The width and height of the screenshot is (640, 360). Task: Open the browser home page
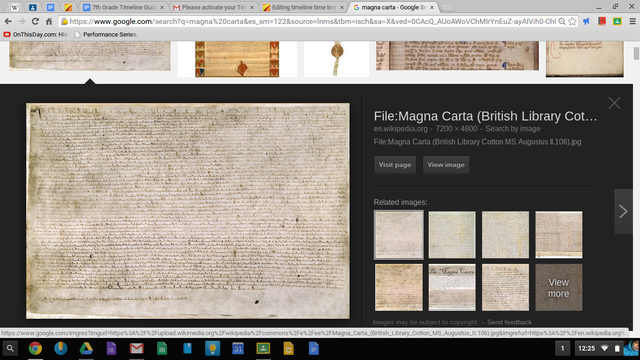49,21
